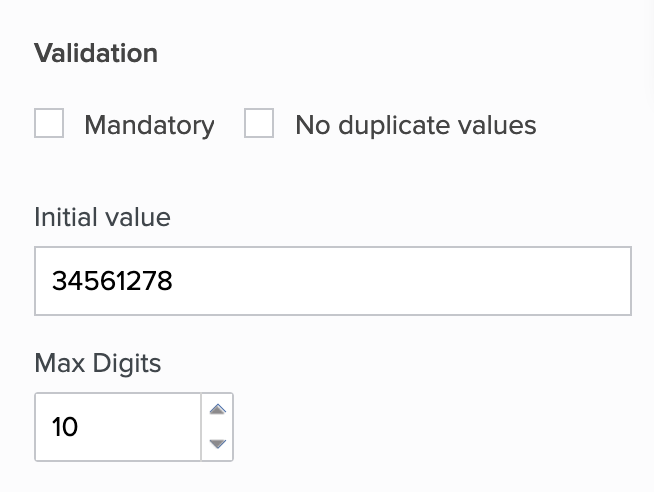This screenshot has width=654, height=492.
Task: Click the 34561278 text in the field
Action: (x=112, y=281)
